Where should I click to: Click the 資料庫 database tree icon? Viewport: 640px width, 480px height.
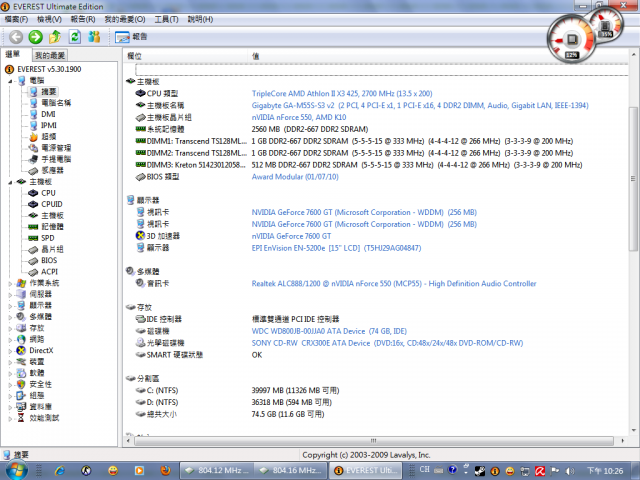click(21, 407)
